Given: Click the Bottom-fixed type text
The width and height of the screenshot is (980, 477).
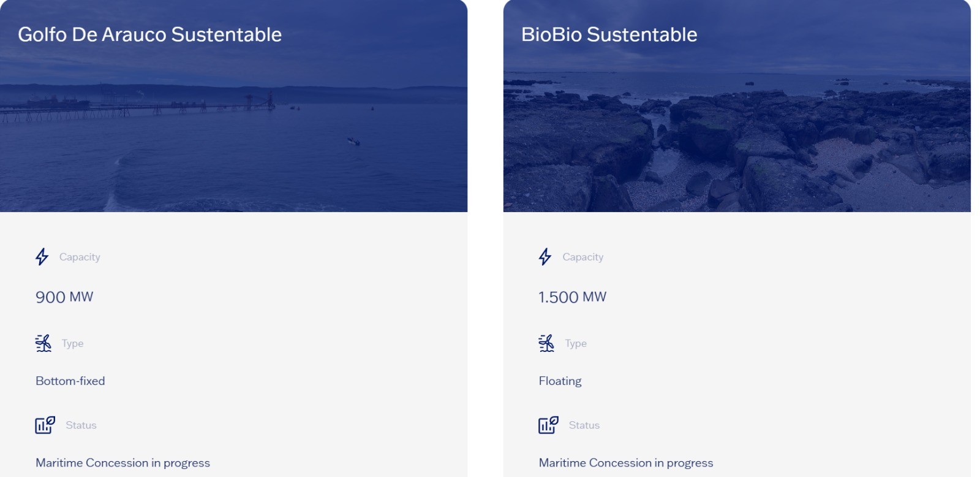Looking at the screenshot, I should [70, 381].
